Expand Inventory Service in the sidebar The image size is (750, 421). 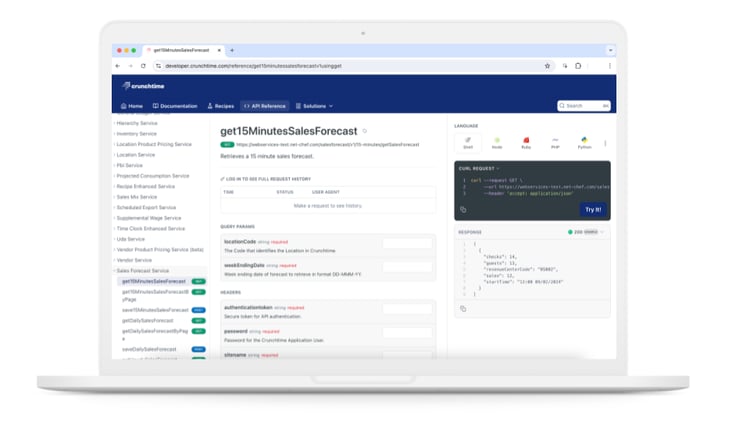(136, 134)
